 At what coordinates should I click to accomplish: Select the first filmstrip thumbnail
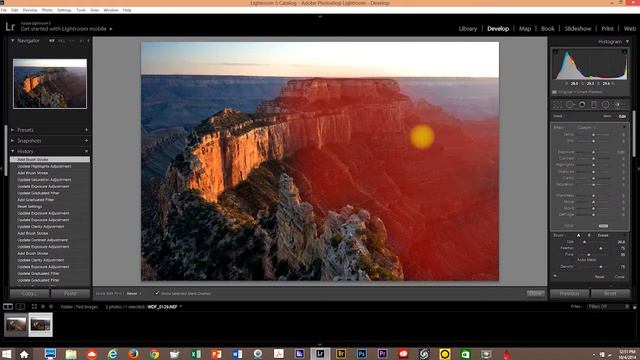point(16,324)
